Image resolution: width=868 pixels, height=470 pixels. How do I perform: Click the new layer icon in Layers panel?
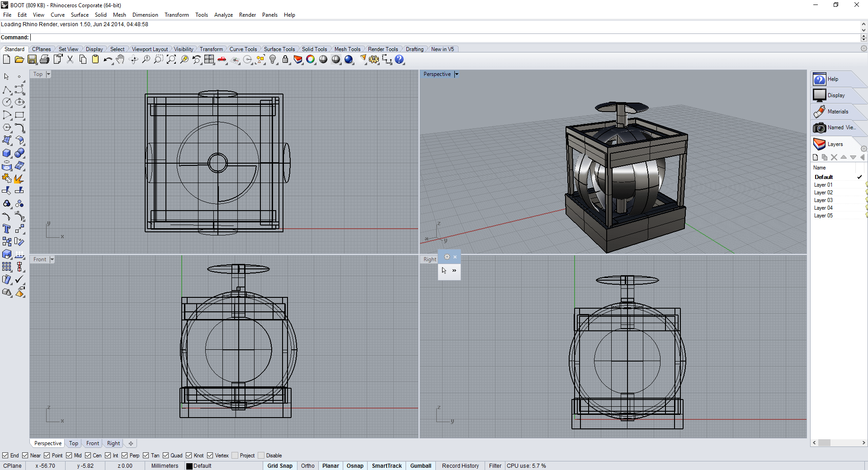coord(815,157)
